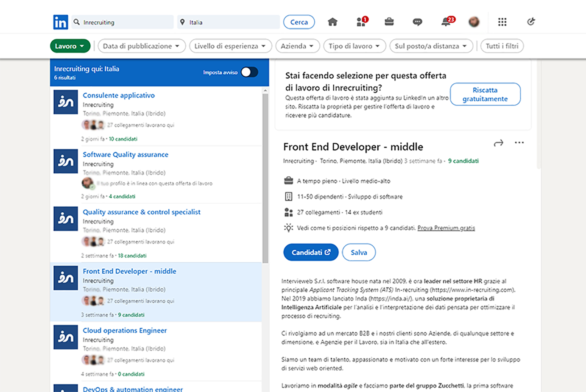
Task: Expand the Azienda filter
Action: point(297,46)
